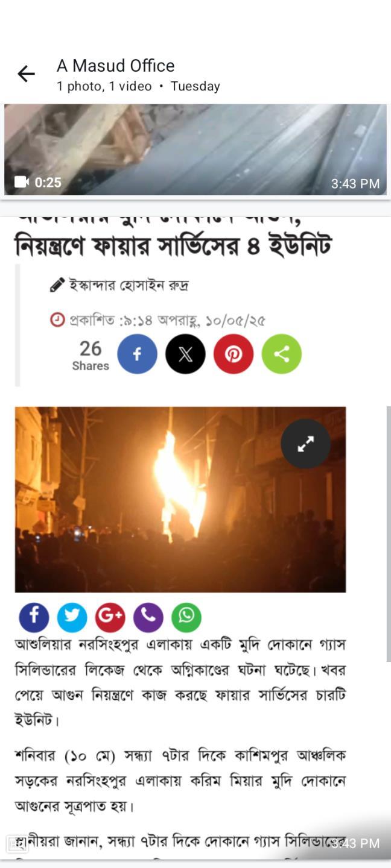Share the article on Facebook blue circle
The width and height of the screenshot is (391, 868).
click(x=137, y=354)
